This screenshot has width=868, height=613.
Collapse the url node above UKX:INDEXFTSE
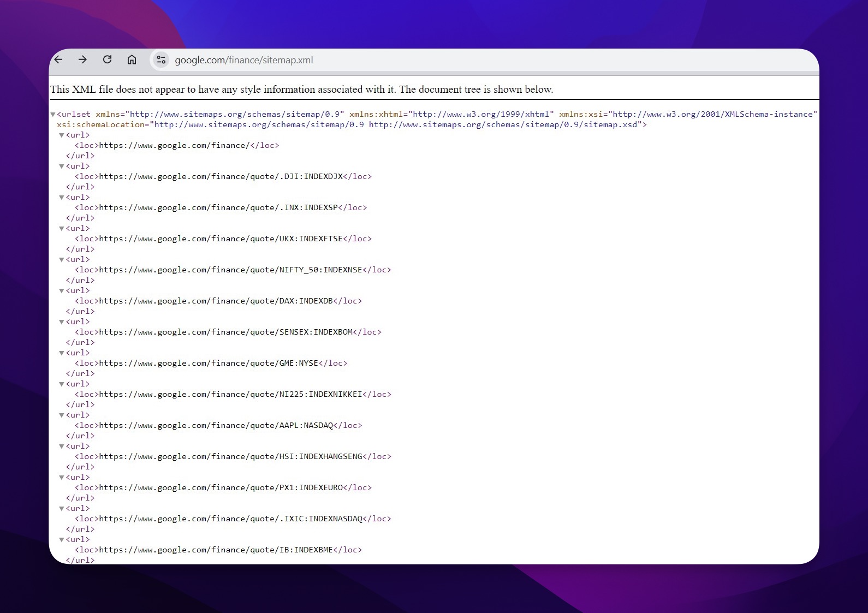62,229
